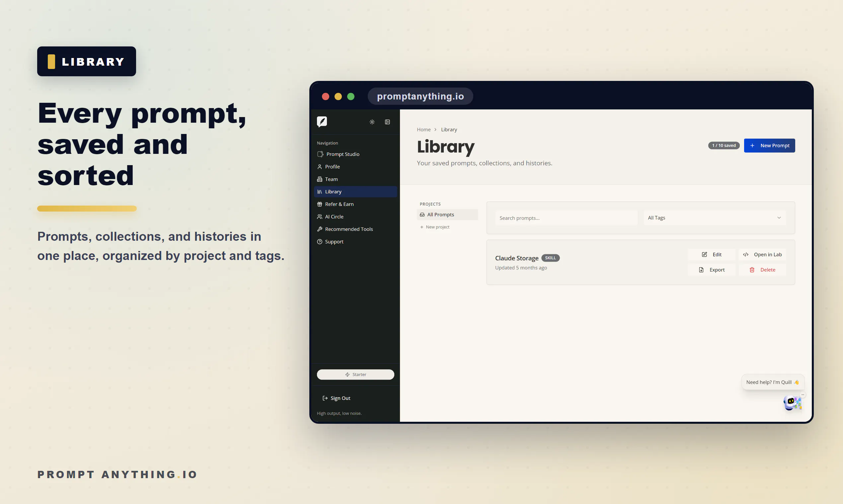Click the Library breadcrumb
843x504 pixels.
[x=449, y=129]
